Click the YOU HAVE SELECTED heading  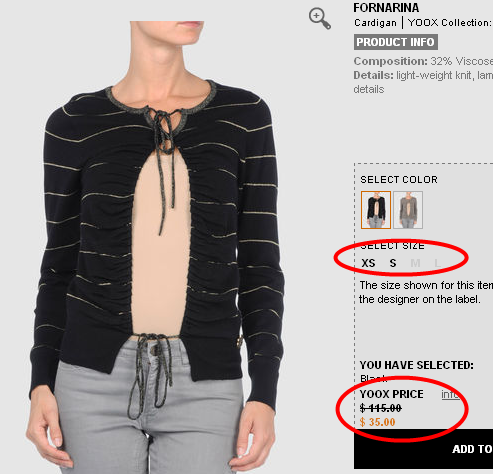pos(417,365)
